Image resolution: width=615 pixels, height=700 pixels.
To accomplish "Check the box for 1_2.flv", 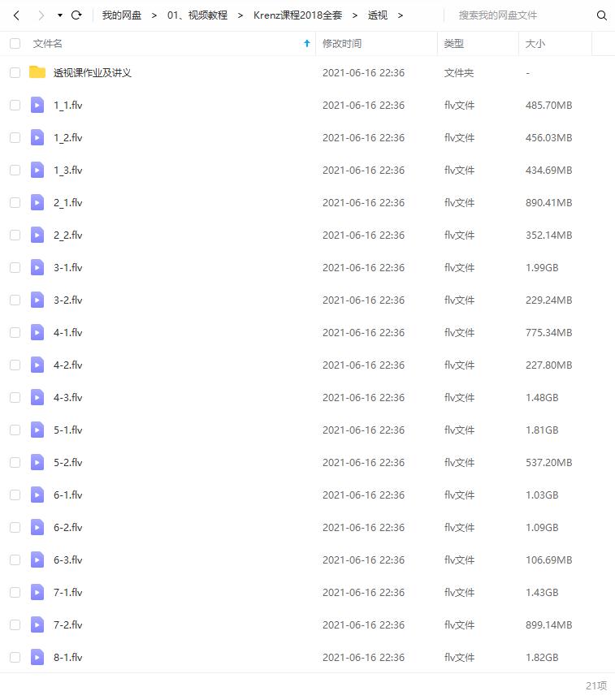I will click(15, 137).
